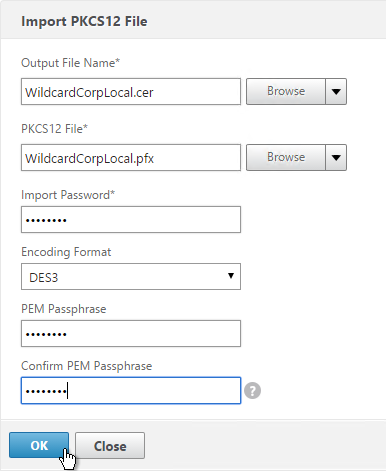Click Browse next to Output File Name
This screenshot has height=471, width=386.
[x=286, y=92]
